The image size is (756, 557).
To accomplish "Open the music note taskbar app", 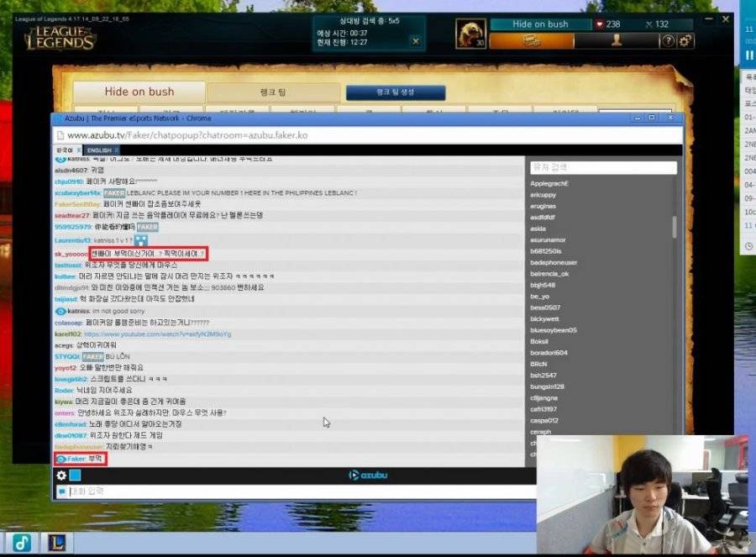I will [x=21, y=543].
